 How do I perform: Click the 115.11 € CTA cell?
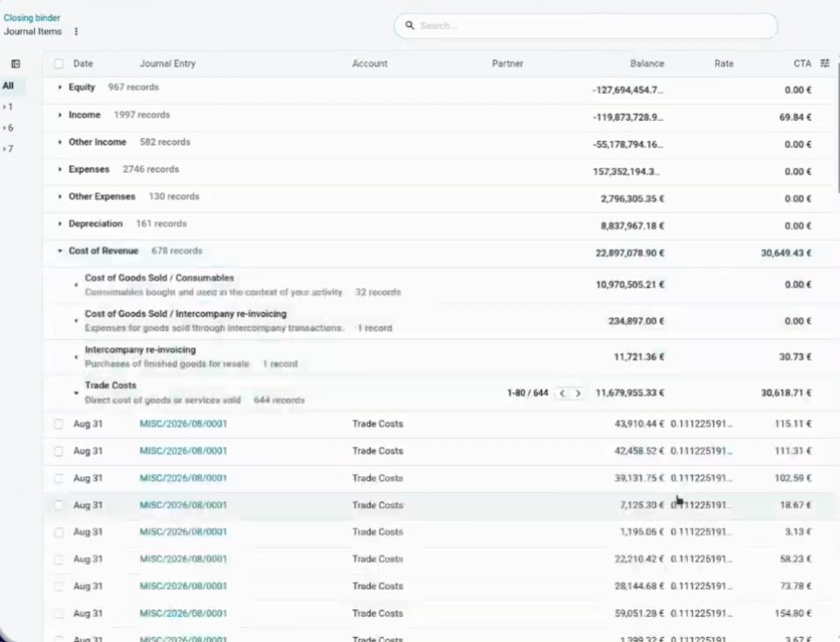click(x=793, y=424)
